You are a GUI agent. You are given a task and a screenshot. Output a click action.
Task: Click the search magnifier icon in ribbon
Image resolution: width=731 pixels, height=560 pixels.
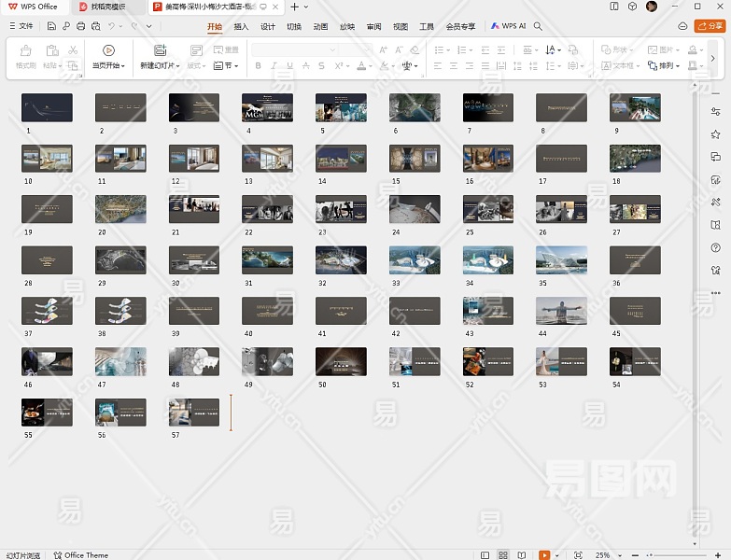pos(538,27)
